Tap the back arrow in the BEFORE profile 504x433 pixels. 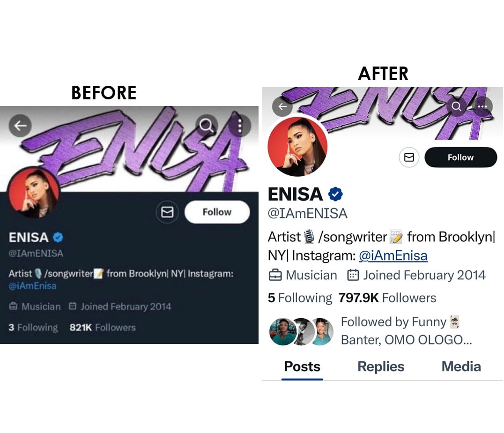click(20, 126)
